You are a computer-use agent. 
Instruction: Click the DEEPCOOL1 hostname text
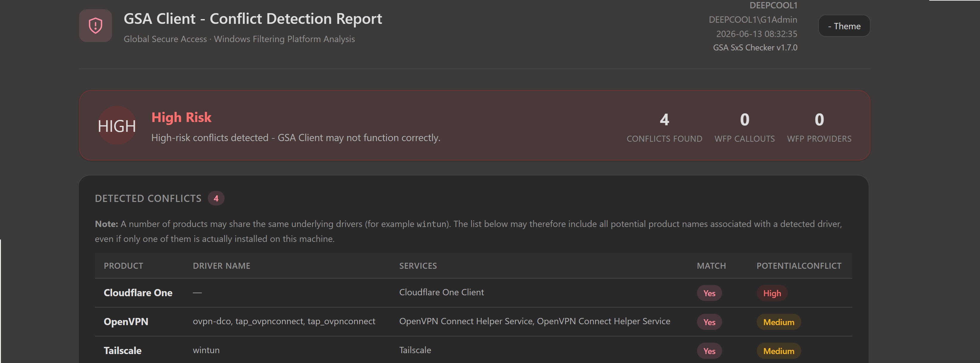pyautogui.click(x=773, y=5)
